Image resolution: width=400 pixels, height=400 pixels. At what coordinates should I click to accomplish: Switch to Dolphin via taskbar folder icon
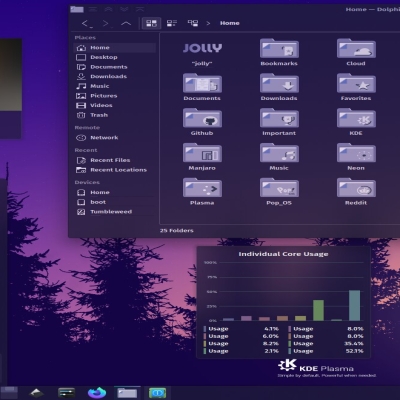[127, 393]
